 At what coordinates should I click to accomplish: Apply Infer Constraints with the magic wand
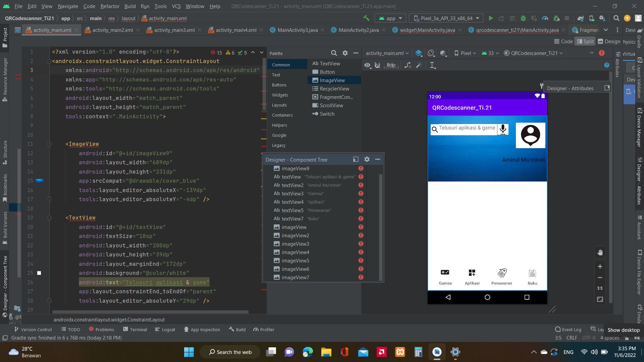click(x=419, y=65)
